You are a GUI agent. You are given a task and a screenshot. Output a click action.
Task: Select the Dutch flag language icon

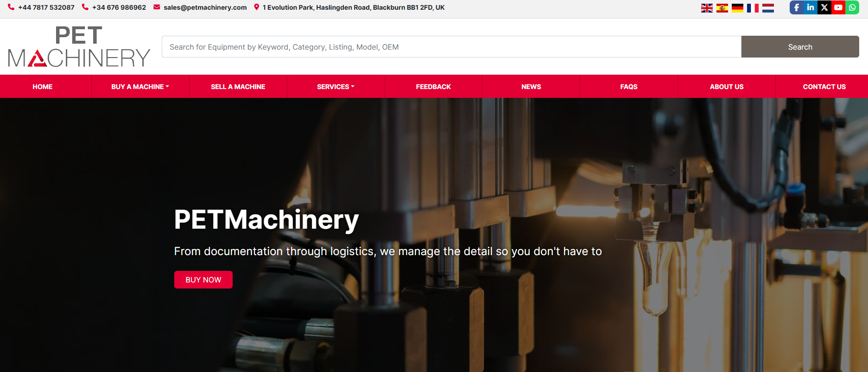(768, 8)
